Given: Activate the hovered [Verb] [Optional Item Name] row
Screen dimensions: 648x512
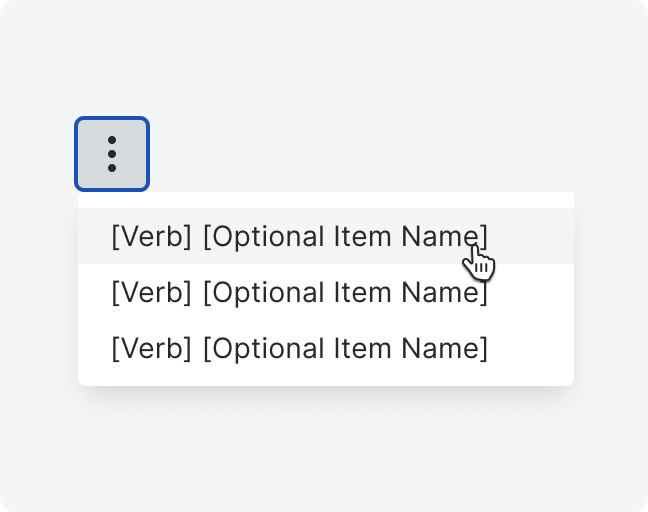Looking at the screenshot, I should pos(299,237).
